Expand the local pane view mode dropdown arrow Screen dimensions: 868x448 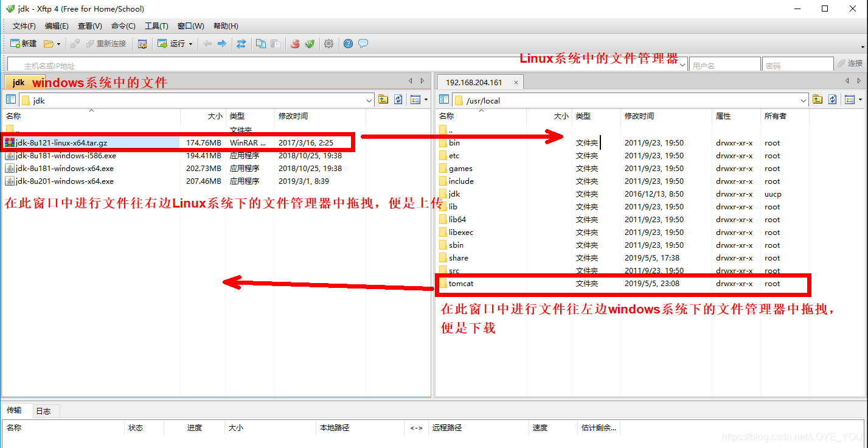[426, 100]
